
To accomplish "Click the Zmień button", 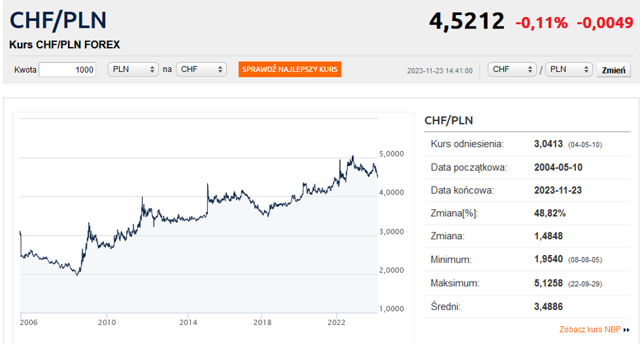I will (x=614, y=70).
